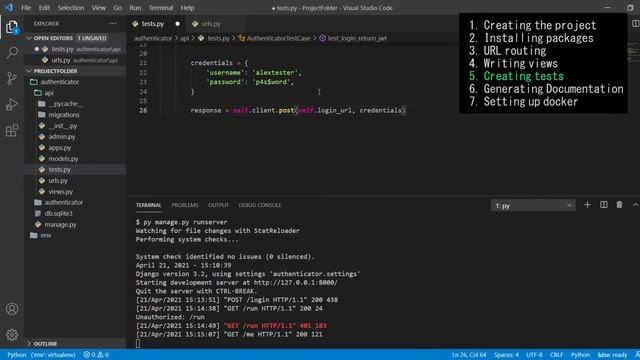Viewport: 640px width, 360px height.
Task: Open the Edit menu
Action: pyautogui.click(x=44, y=8)
